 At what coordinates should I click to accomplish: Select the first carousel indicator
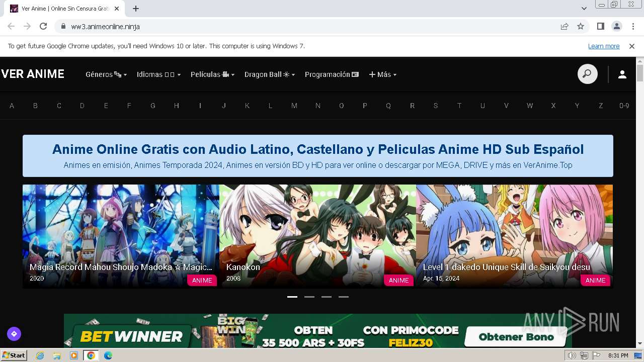292,297
